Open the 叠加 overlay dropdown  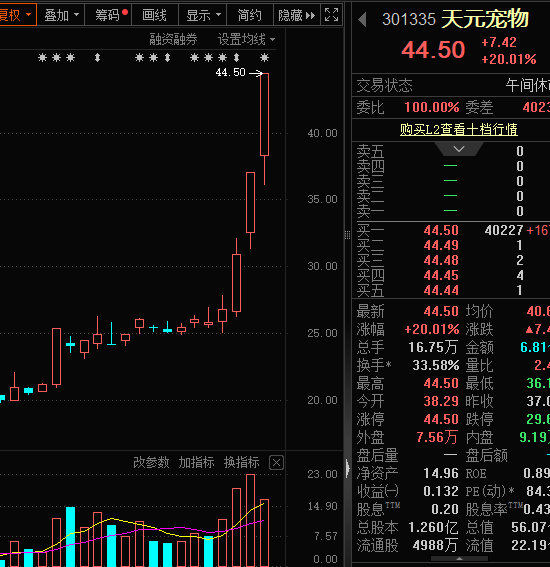click(61, 15)
